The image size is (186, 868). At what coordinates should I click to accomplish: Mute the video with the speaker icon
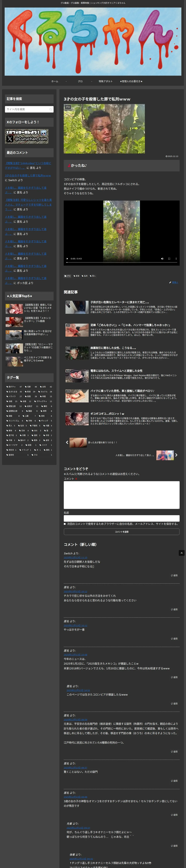coord(162,259)
